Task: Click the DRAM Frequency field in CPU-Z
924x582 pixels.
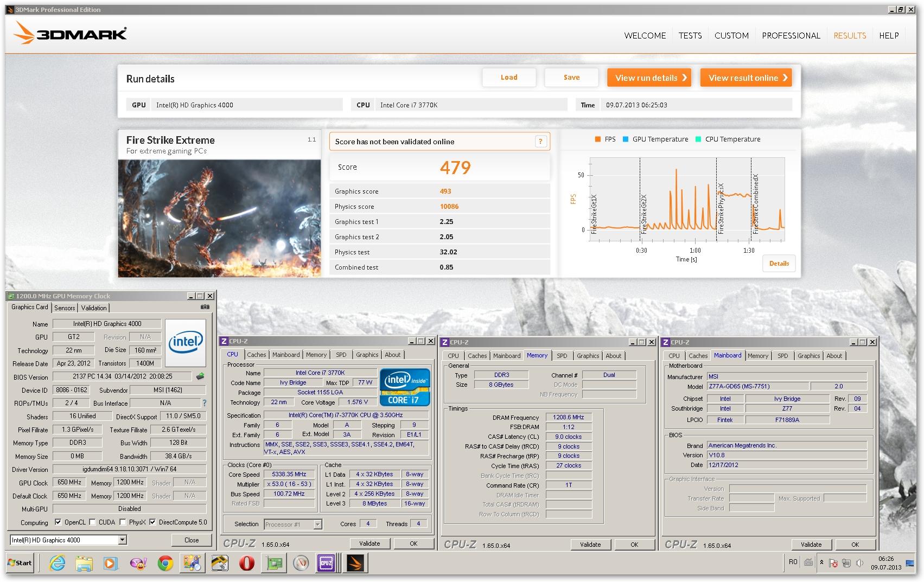Action: point(569,417)
